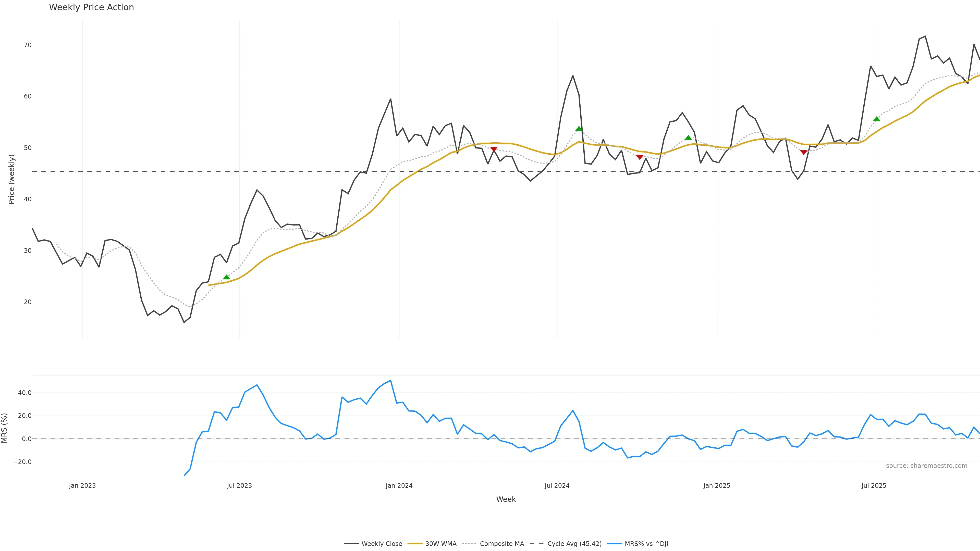Select the green triangle marker at July 2024 peak
Screen dimensions: 980x551
tap(579, 129)
